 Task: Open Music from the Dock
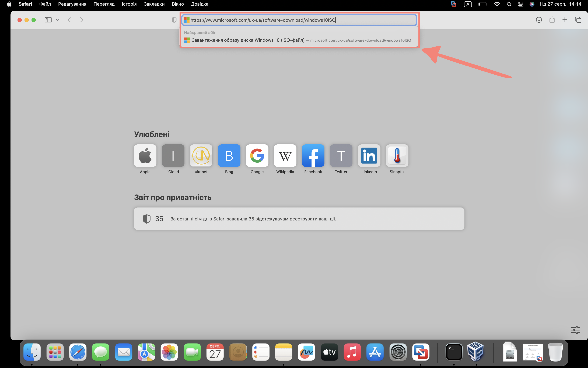pyautogui.click(x=352, y=352)
